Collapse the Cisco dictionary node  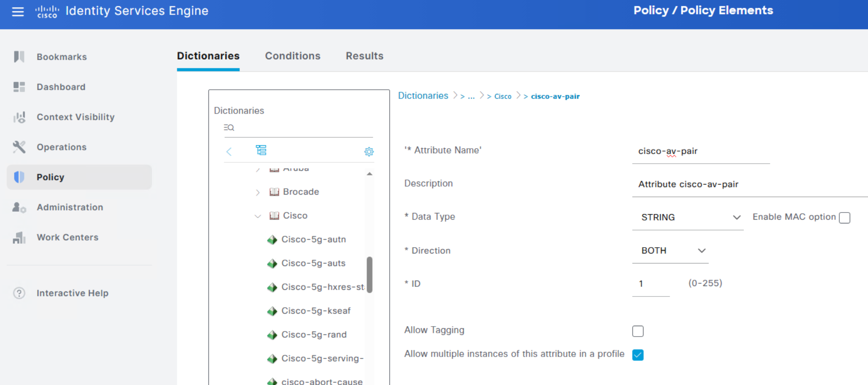tap(258, 216)
